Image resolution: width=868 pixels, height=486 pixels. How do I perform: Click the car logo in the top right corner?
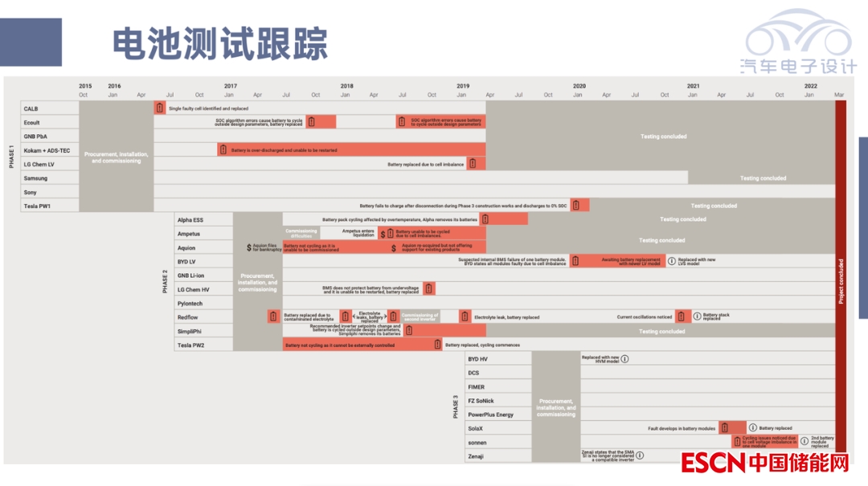coord(798,40)
